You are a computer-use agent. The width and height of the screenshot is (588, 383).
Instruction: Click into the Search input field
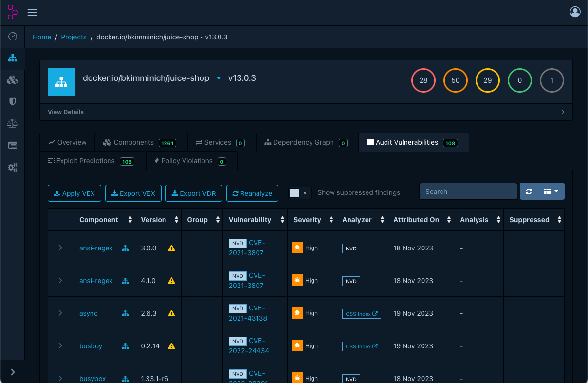[x=468, y=191]
